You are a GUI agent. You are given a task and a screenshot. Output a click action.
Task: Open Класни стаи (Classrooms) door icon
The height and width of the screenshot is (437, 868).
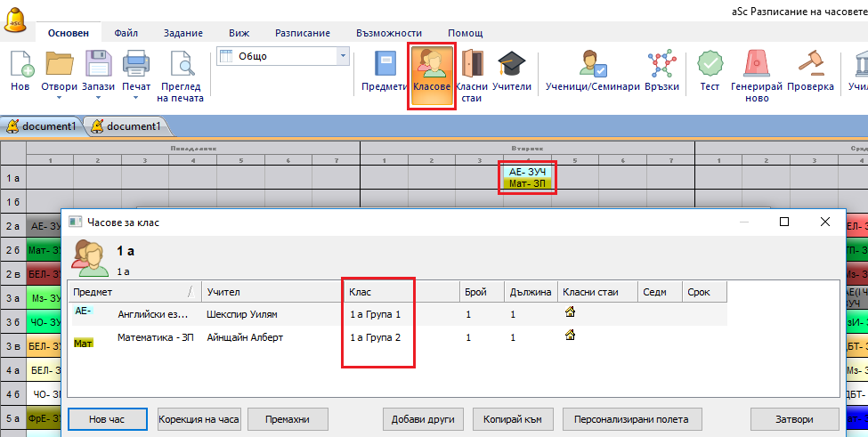pos(472,66)
